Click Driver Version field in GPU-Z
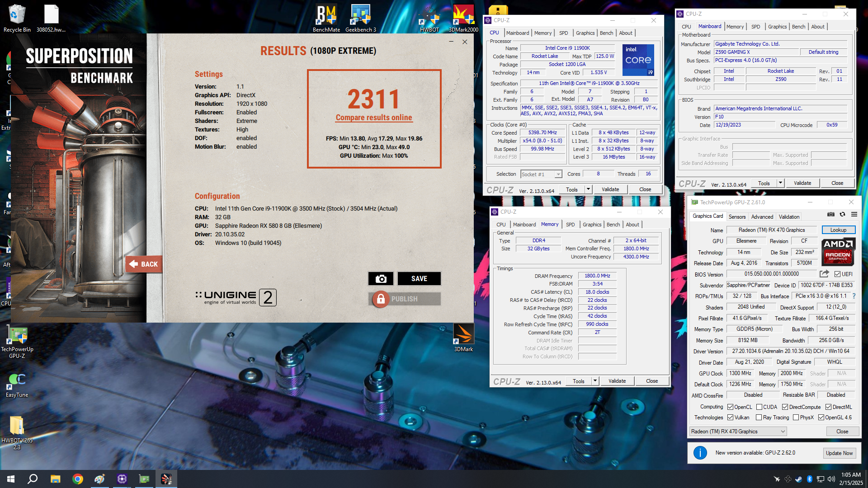Image resolution: width=868 pixels, height=488 pixels. click(x=790, y=351)
